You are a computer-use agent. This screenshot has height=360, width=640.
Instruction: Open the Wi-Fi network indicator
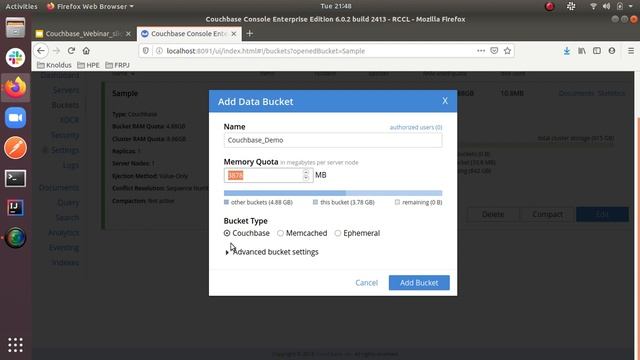click(593, 6)
